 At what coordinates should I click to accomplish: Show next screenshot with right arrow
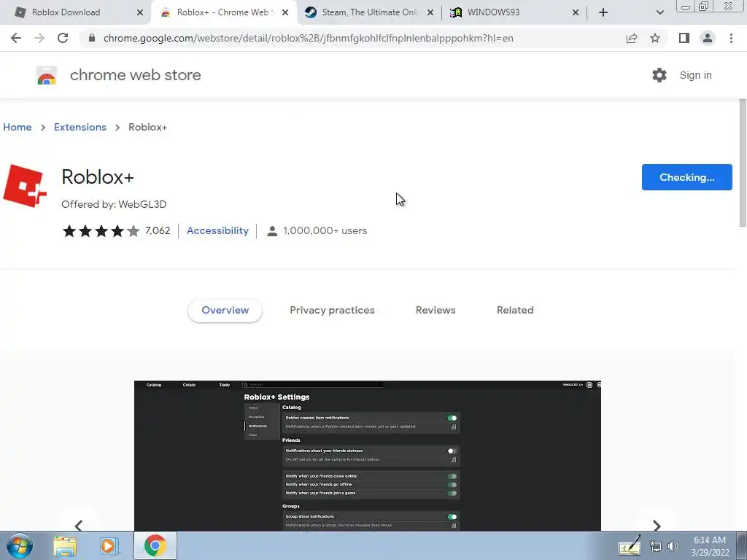[x=657, y=525]
